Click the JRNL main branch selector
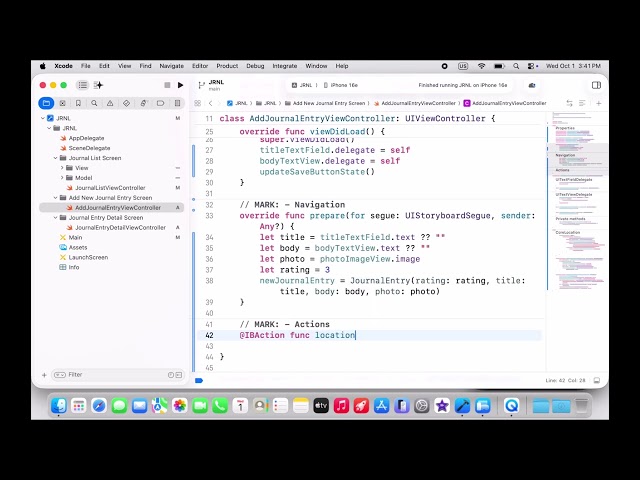Screen dimensions: 640x480 [212, 85]
